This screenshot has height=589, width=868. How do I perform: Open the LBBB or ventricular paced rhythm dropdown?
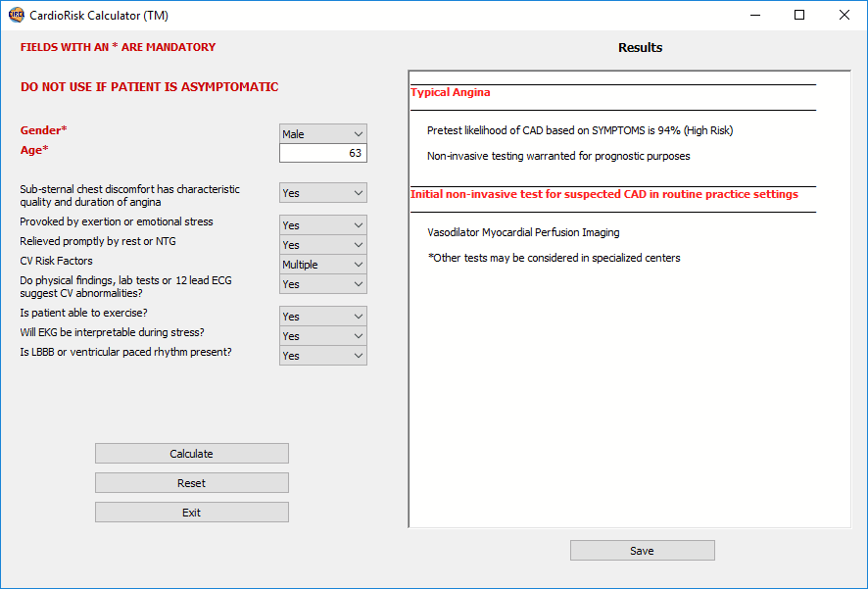coord(323,356)
